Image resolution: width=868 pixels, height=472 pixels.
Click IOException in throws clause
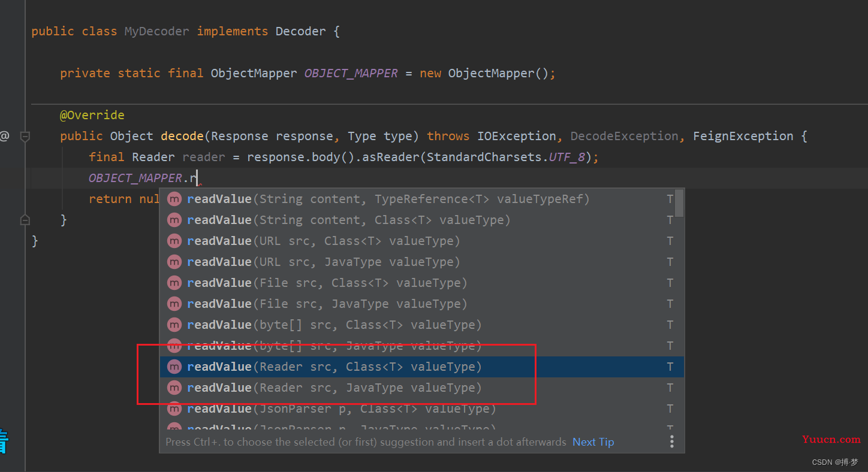(517, 136)
